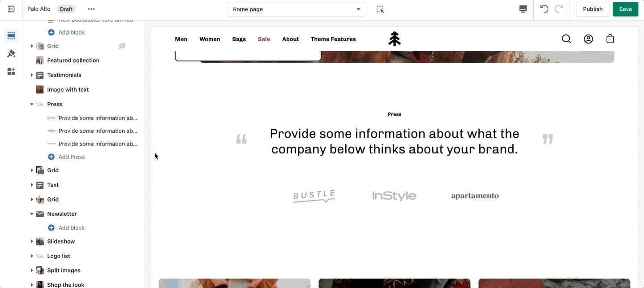The height and width of the screenshot is (288, 644).
Task: Switch the desktop preview viewport icon
Action: click(523, 9)
